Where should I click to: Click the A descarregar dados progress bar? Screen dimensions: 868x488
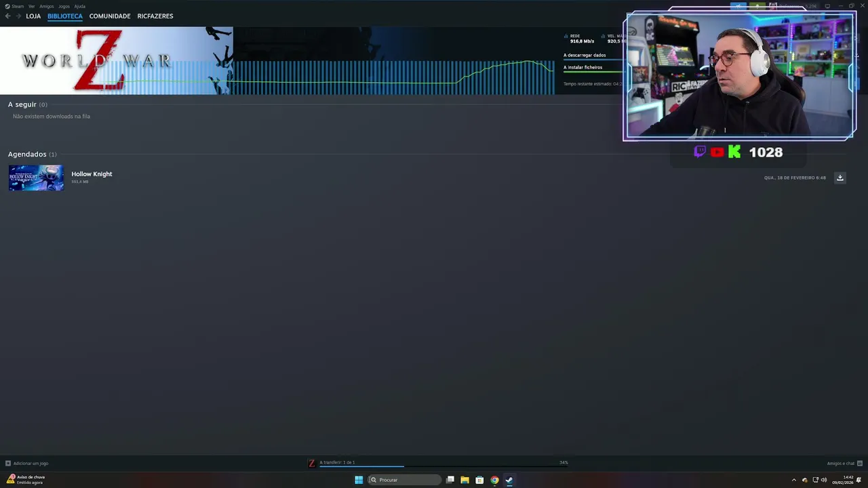[593, 60]
